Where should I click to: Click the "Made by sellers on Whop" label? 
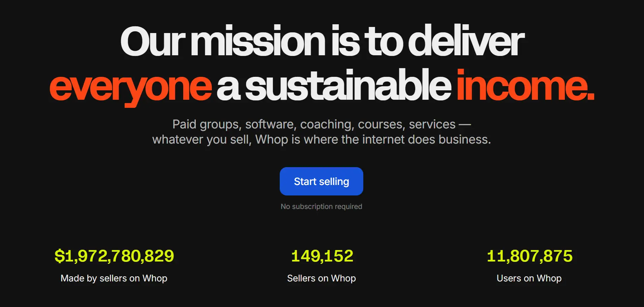tap(114, 278)
